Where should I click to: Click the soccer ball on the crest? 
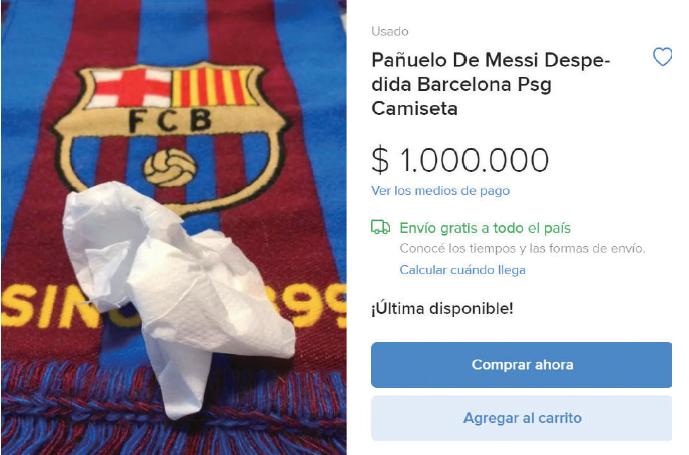170,167
